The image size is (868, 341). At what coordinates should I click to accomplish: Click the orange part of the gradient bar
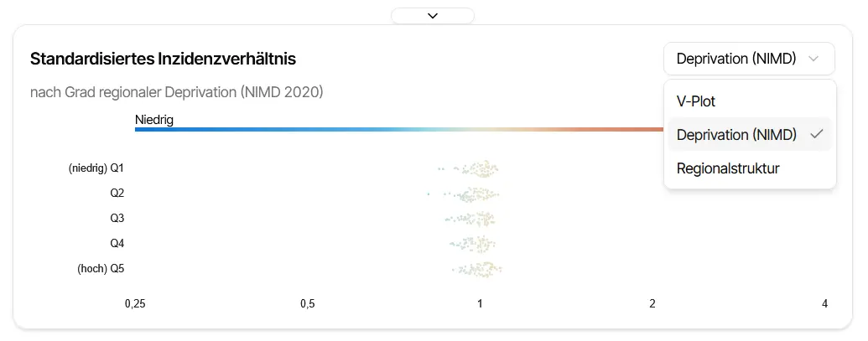[x=621, y=129]
